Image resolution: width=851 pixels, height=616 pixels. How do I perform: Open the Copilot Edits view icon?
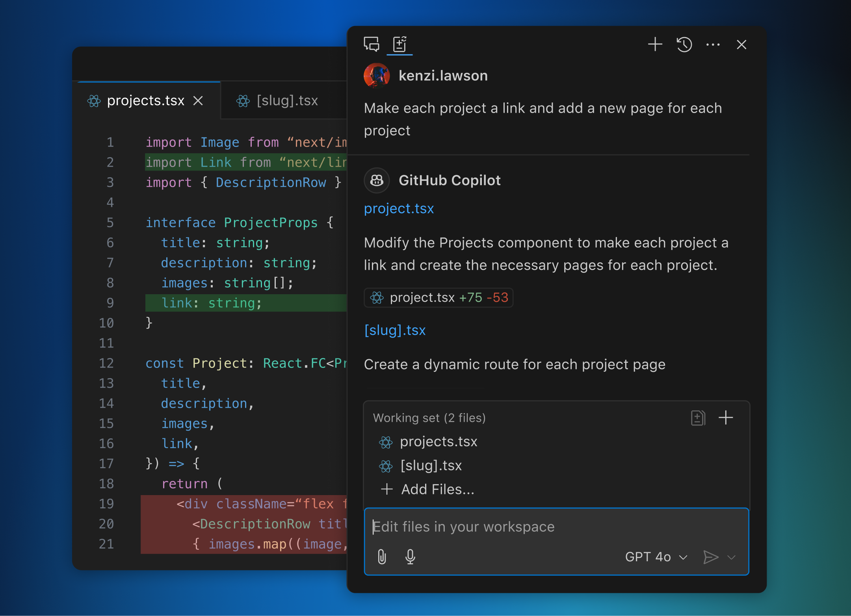click(399, 45)
